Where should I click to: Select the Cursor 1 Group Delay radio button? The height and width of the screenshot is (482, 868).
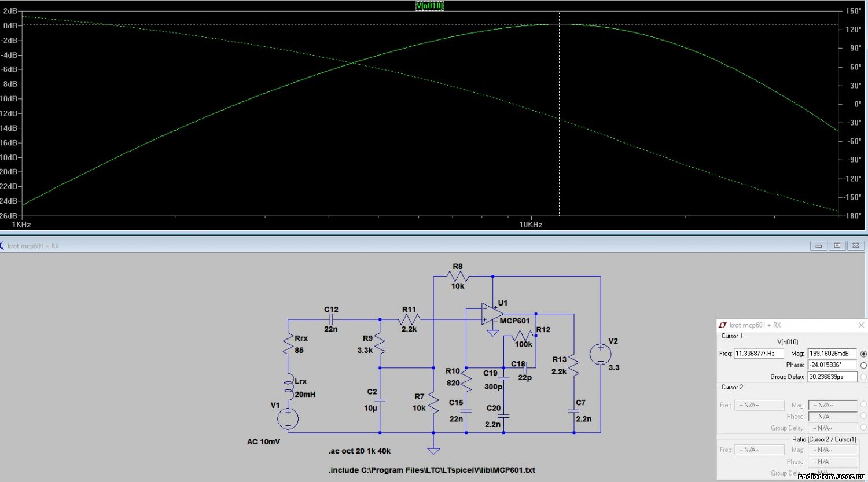[863, 377]
